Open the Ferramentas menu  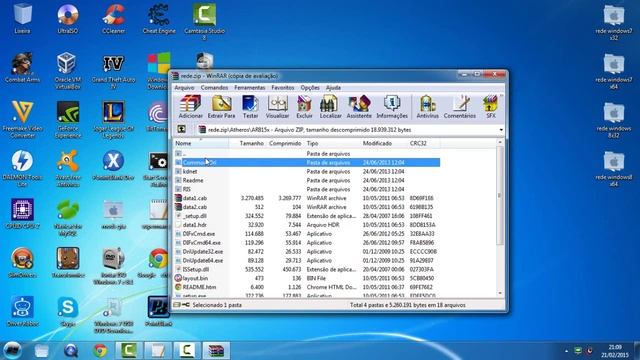point(250,88)
